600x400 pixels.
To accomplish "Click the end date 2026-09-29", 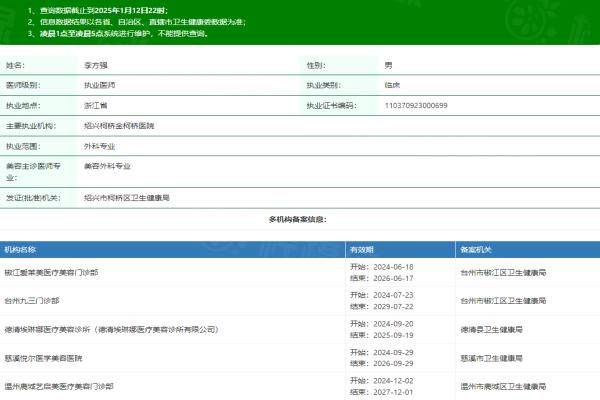I will point(393,363).
